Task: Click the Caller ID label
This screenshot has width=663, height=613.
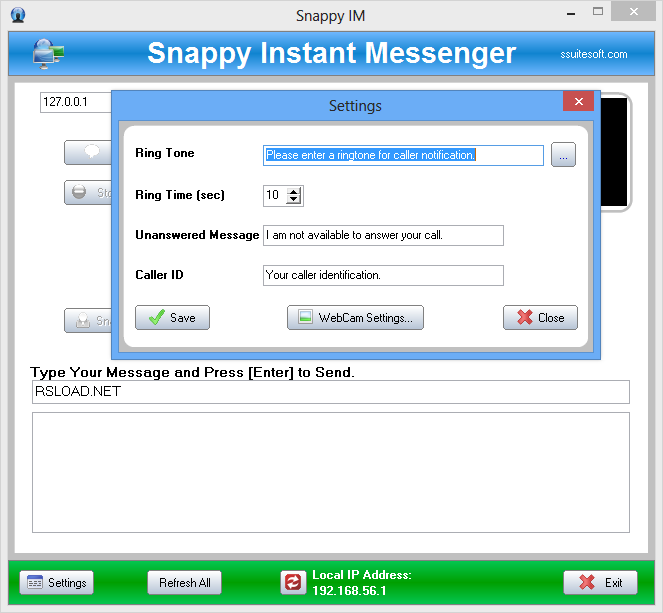Action: (159, 275)
